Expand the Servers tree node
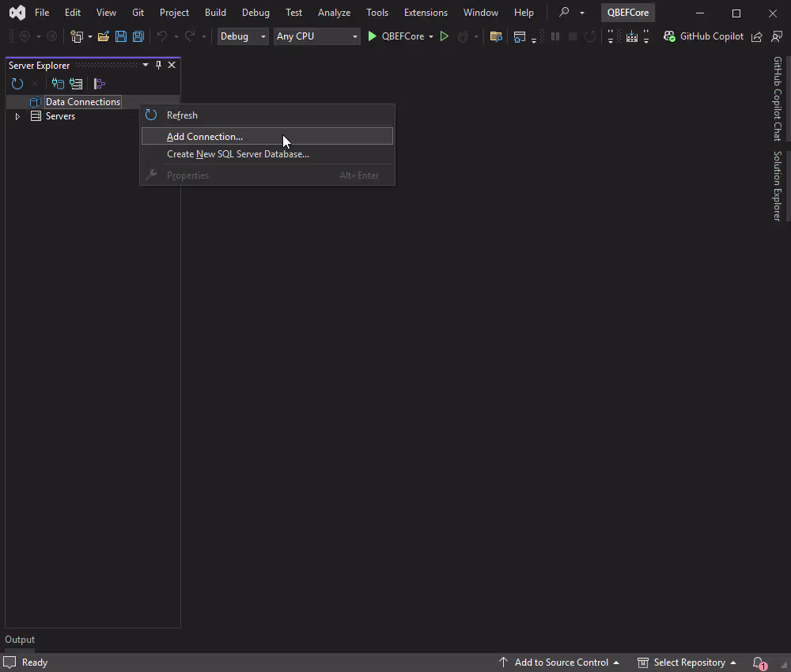791x672 pixels. point(17,116)
